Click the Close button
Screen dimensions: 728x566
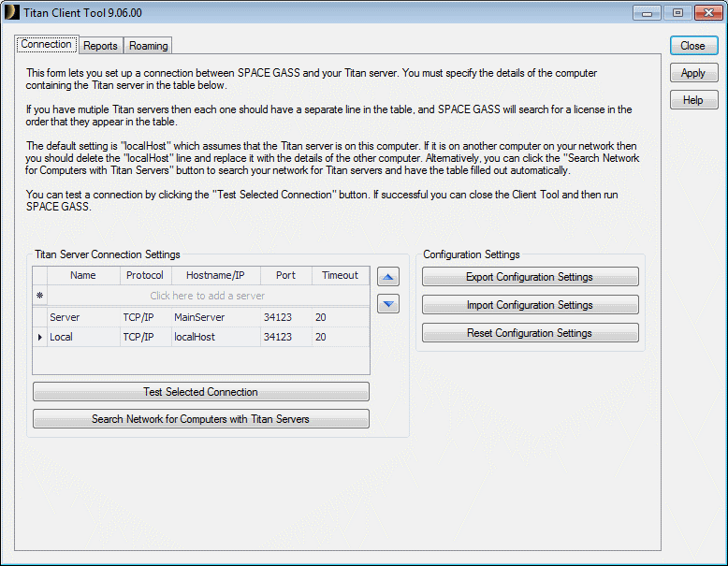[x=693, y=46]
